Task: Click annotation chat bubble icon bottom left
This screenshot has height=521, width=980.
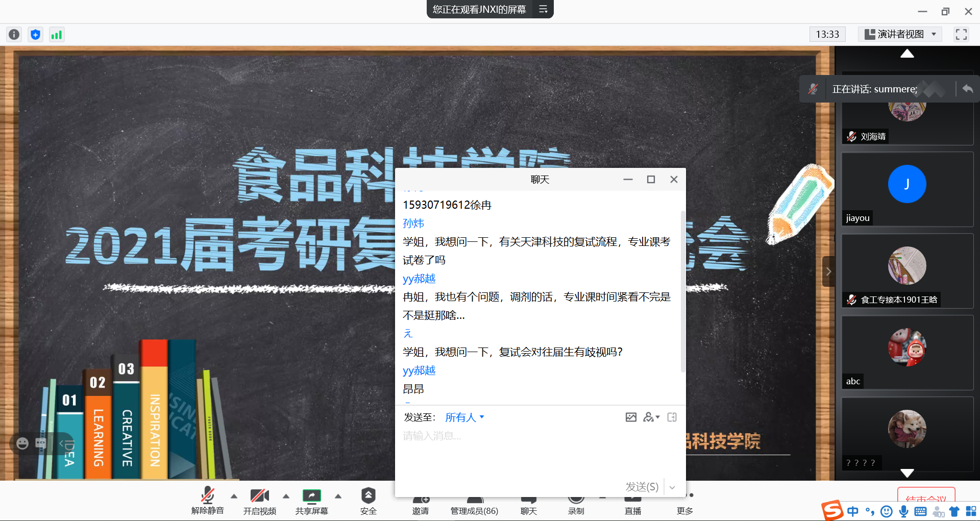Action: [x=41, y=443]
